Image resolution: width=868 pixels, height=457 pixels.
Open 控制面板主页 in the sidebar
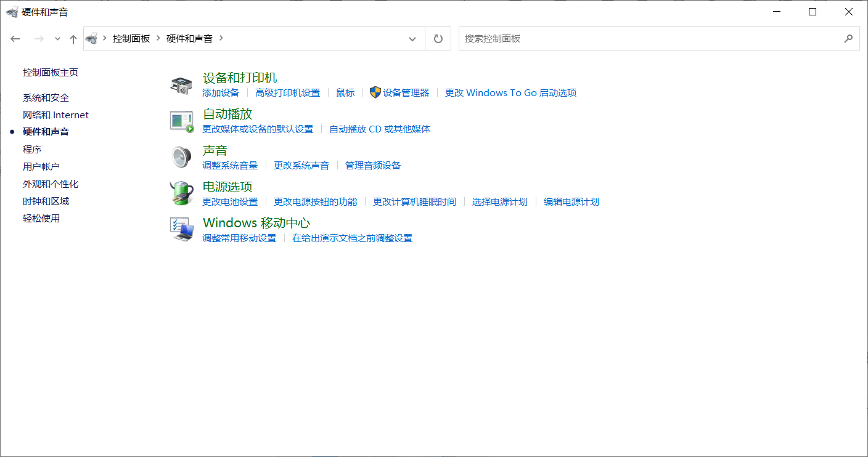(51, 72)
